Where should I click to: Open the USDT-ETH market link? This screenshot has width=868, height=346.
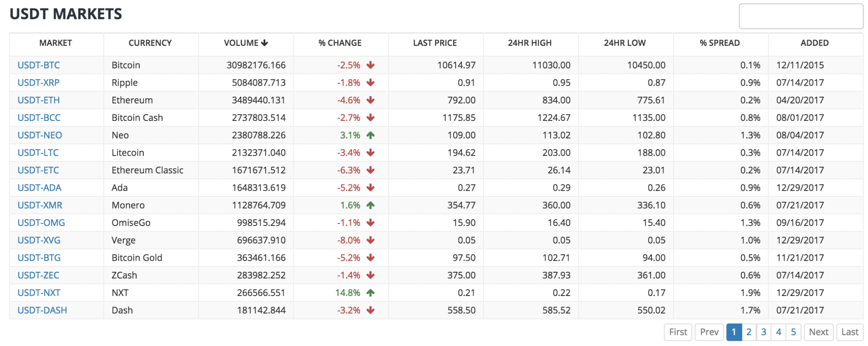(x=39, y=100)
